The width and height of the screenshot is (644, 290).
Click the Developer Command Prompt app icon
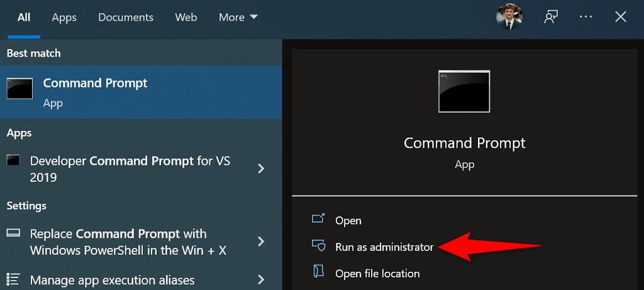click(14, 161)
